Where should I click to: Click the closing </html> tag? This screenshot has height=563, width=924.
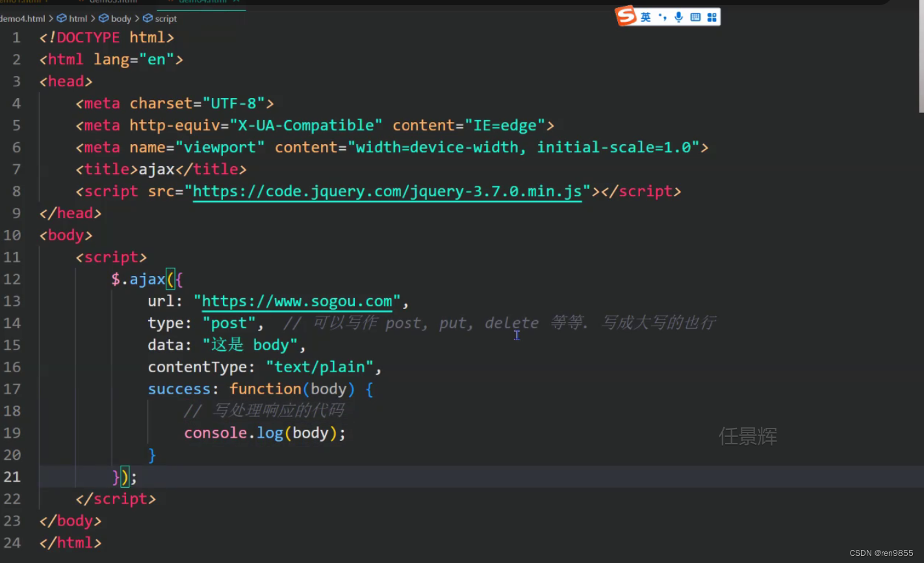[70, 542]
